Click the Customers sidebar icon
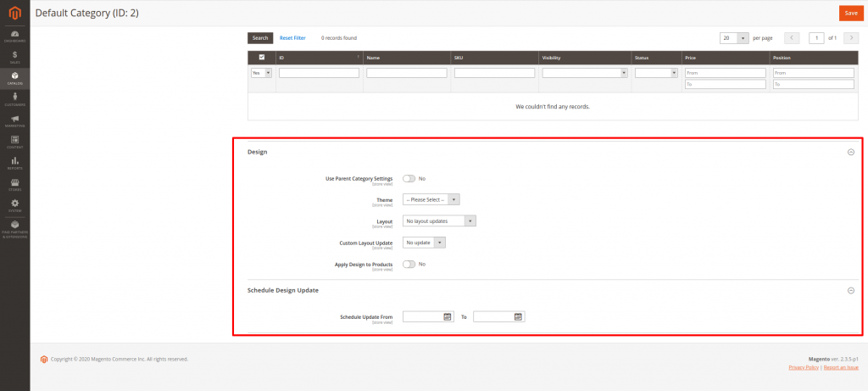868x391 pixels. pyautogui.click(x=14, y=99)
